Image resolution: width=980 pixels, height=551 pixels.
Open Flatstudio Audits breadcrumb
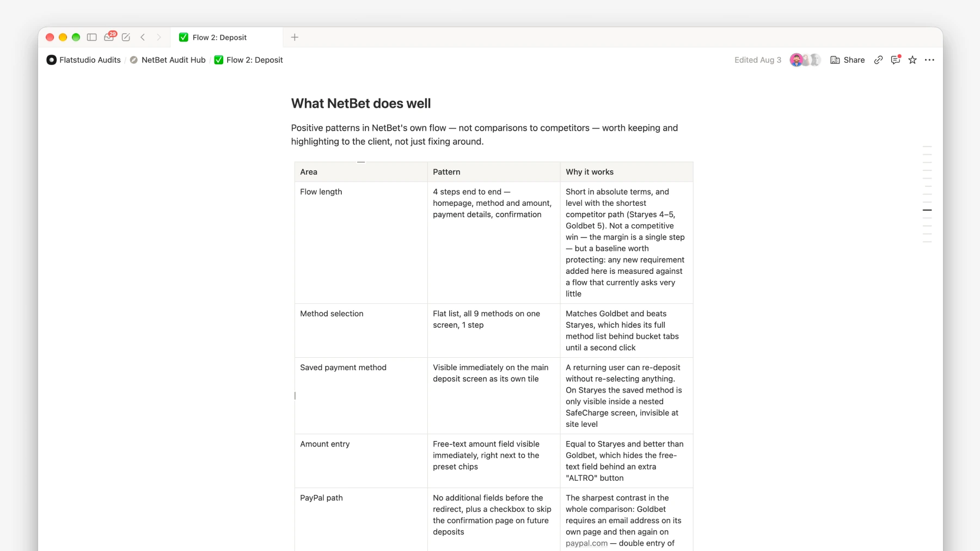90,60
